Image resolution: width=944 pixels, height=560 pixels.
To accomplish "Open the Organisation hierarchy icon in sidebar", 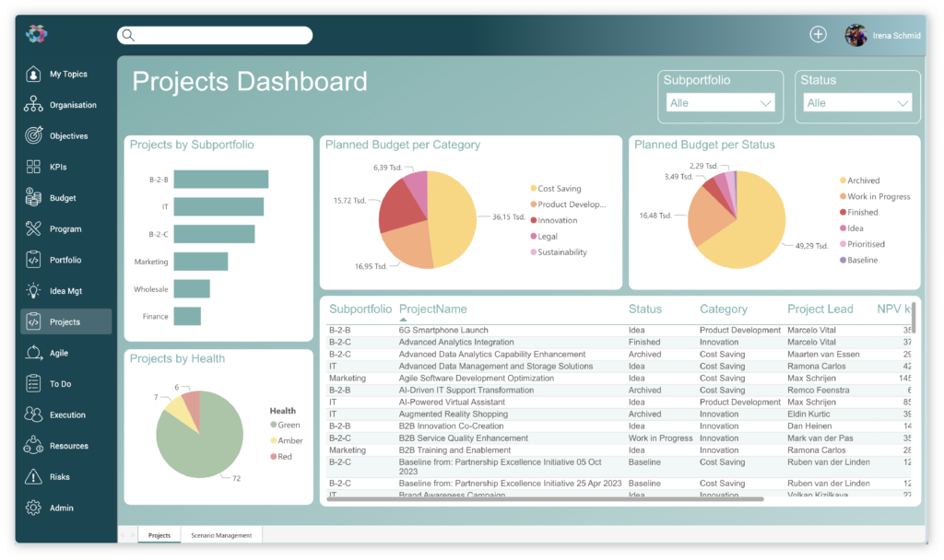I will point(33,105).
